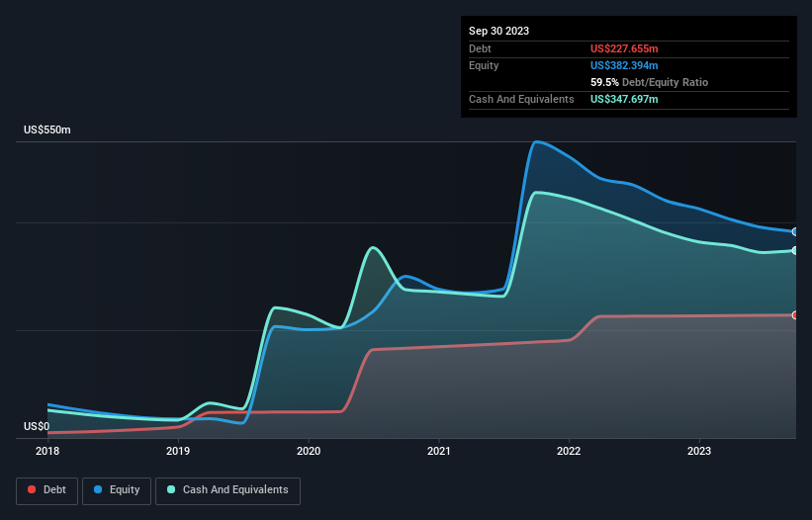Select the 2022 x-axis label

pos(569,451)
